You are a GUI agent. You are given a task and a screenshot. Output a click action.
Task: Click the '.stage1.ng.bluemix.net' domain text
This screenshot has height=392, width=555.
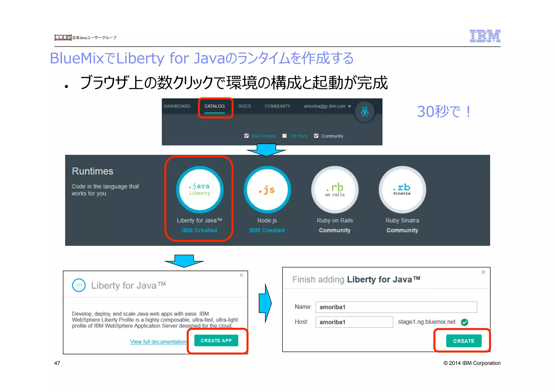pyautogui.click(x=425, y=322)
